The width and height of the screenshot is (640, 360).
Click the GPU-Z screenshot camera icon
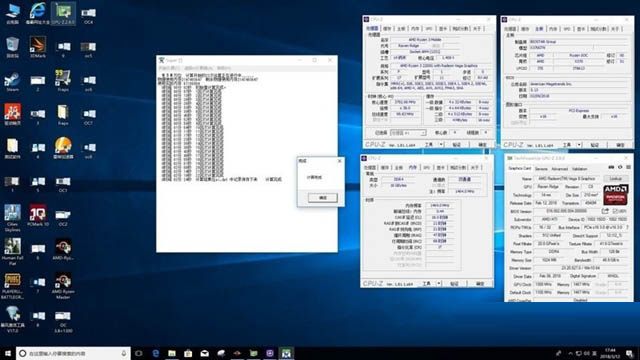tap(611, 167)
